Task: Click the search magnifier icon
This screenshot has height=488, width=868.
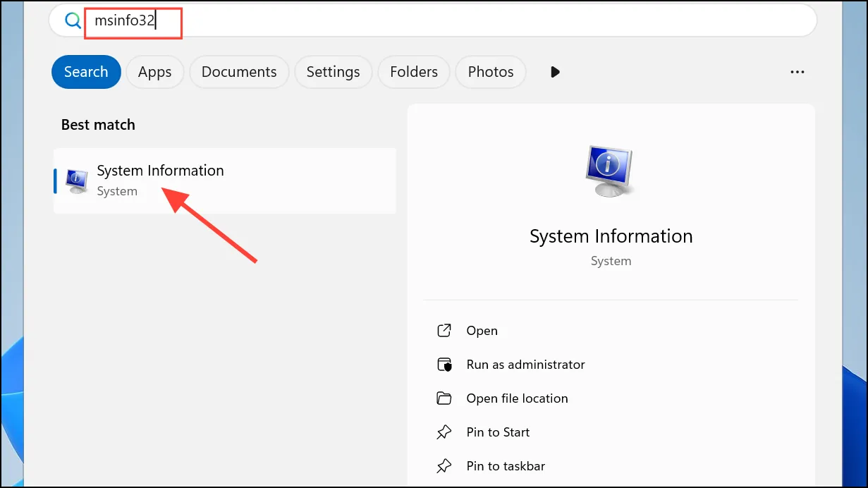Action: (x=73, y=21)
